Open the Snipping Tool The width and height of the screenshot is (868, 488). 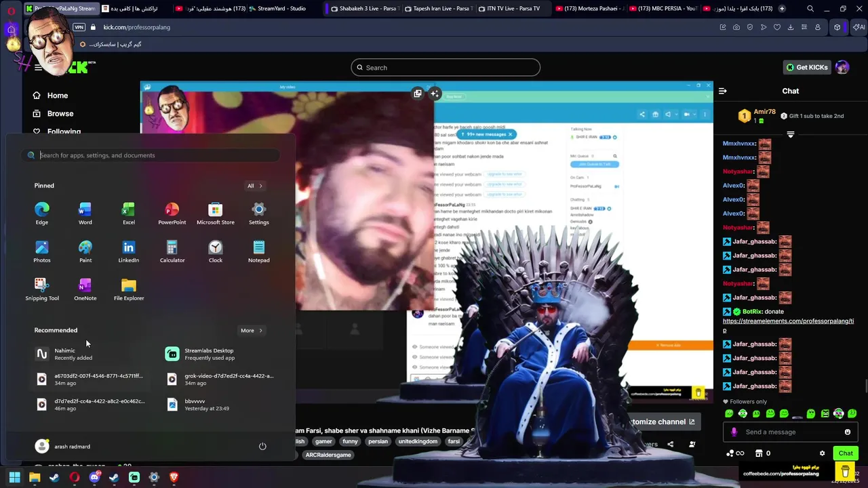[x=42, y=289]
